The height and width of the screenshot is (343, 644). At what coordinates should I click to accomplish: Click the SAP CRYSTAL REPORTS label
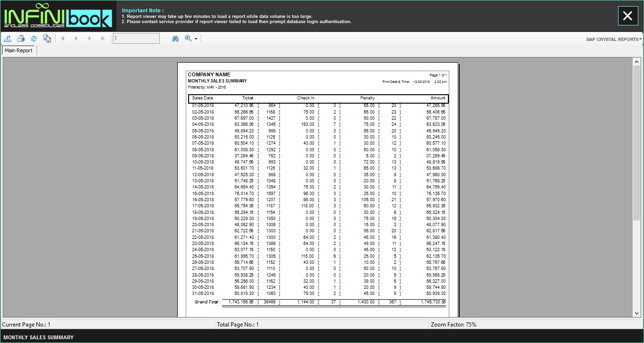614,40
